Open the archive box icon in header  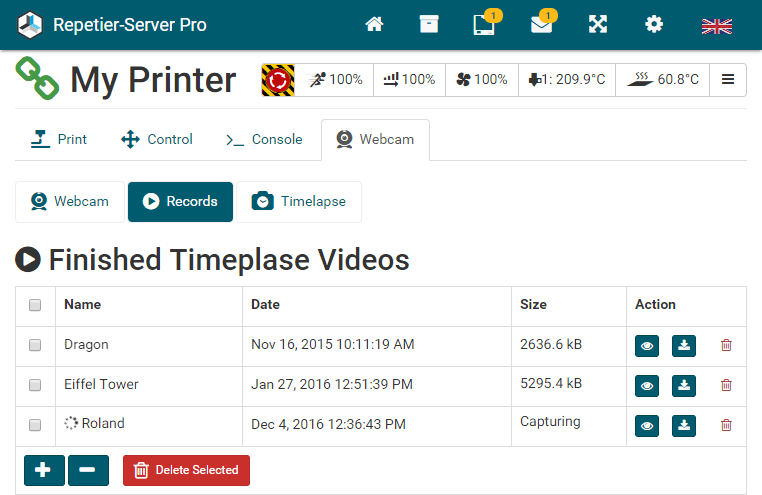coord(429,25)
